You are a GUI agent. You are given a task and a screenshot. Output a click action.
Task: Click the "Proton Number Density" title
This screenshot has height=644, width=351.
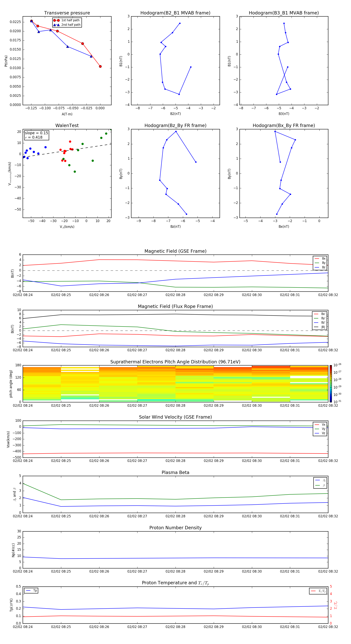175,528
